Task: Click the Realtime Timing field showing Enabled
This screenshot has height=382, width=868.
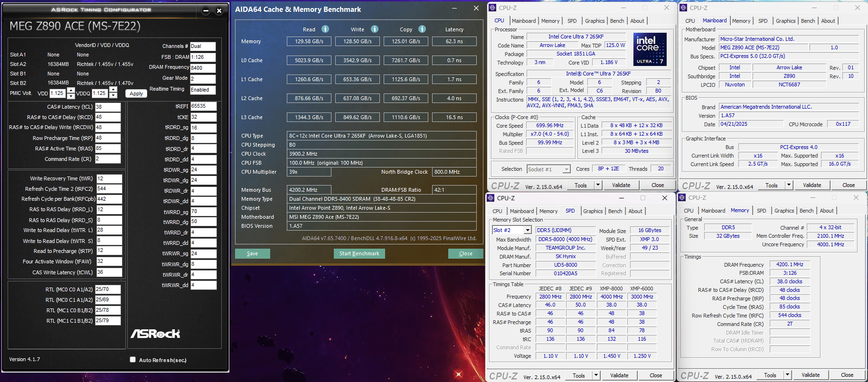Action: tap(203, 90)
